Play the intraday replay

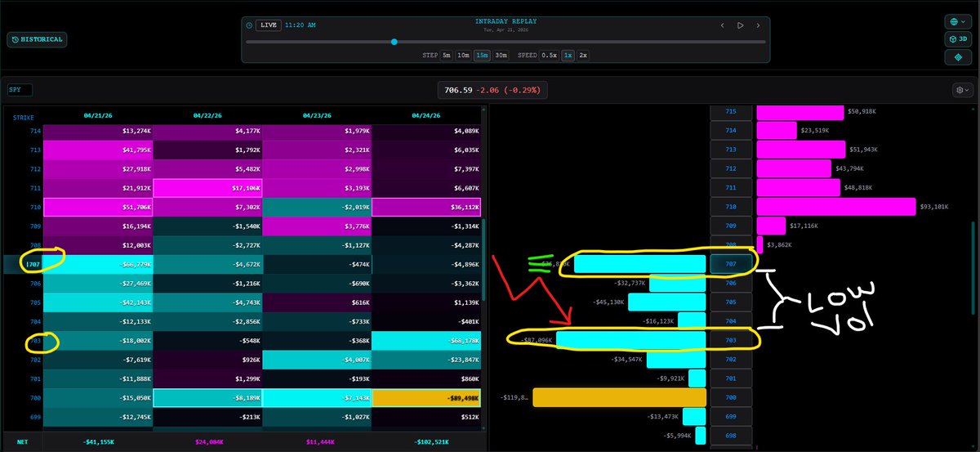coord(740,25)
